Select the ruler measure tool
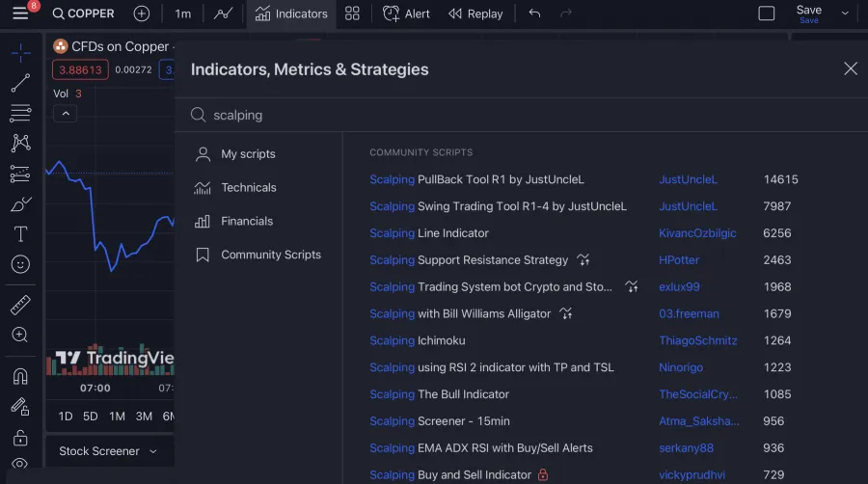The height and width of the screenshot is (484, 868). pos(20,306)
